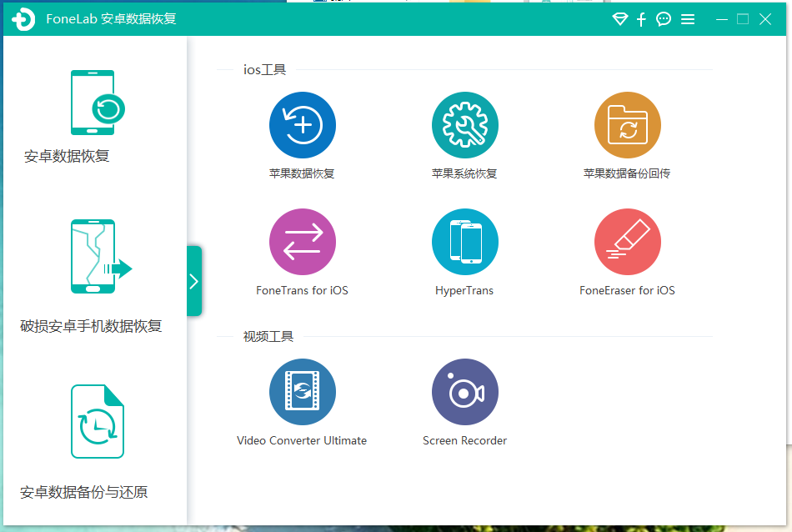Open the hamburger menu in title bar
The width and height of the screenshot is (792, 532).
pyautogui.click(x=688, y=19)
